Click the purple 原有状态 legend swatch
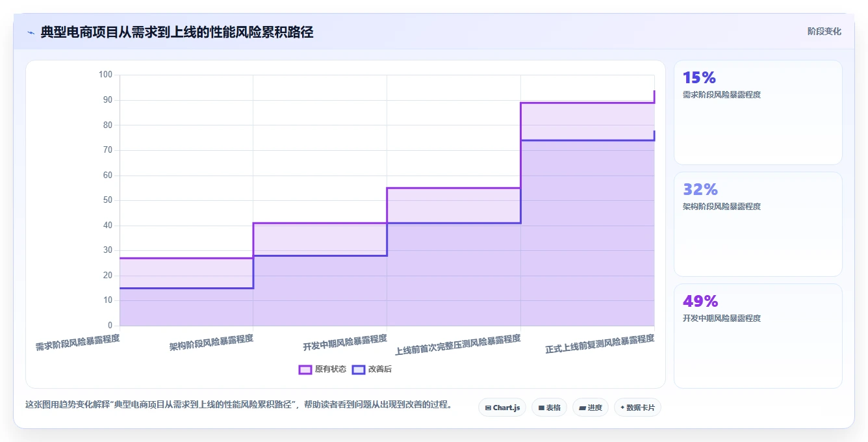This screenshot has width=868, height=442. tap(305, 369)
